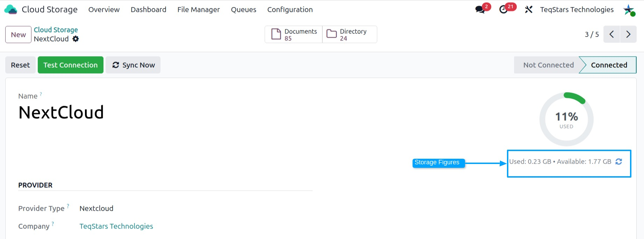Open the user avatar star icon
Screen dimensions: 644x239
629,10
